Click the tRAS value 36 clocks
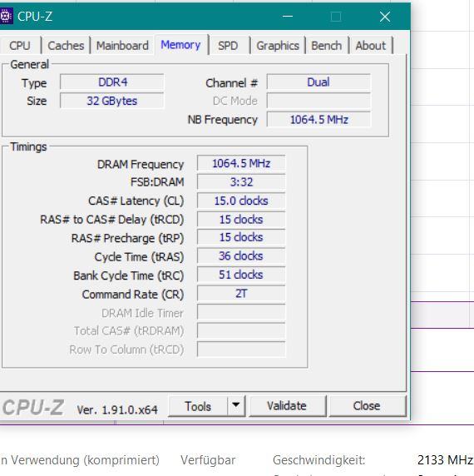Screen dimensions: 474x476 click(241, 256)
